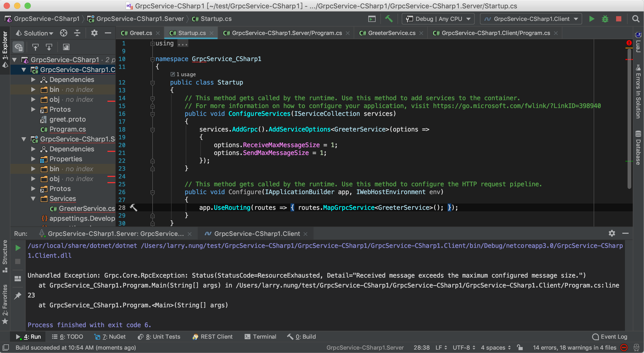Open the Terminal tool window
The width and height of the screenshot is (644, 353).
260,337
